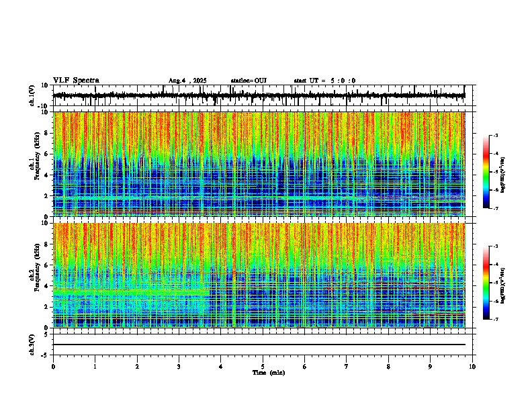Click the "4" tick on time axis
Image resolution: width=532 pixels, height=411 pixels.
220,367
